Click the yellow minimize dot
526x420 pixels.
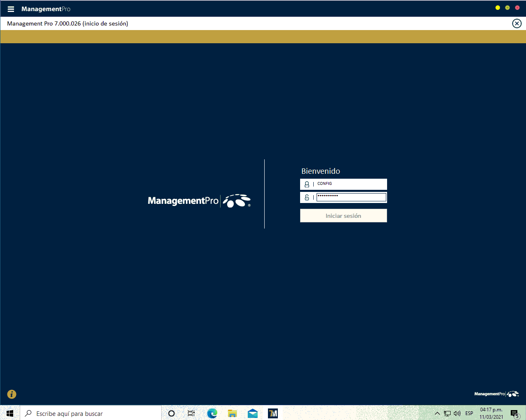point(498,8)
